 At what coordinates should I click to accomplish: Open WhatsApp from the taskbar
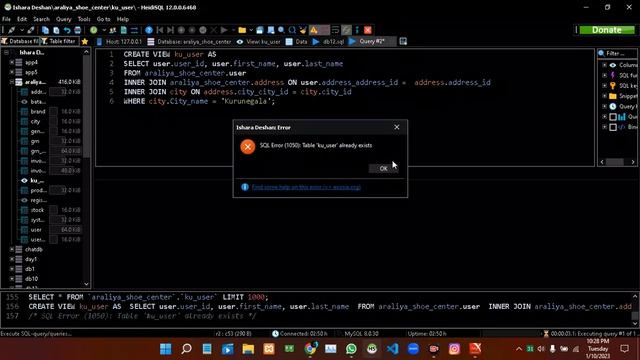coord(351,349)
